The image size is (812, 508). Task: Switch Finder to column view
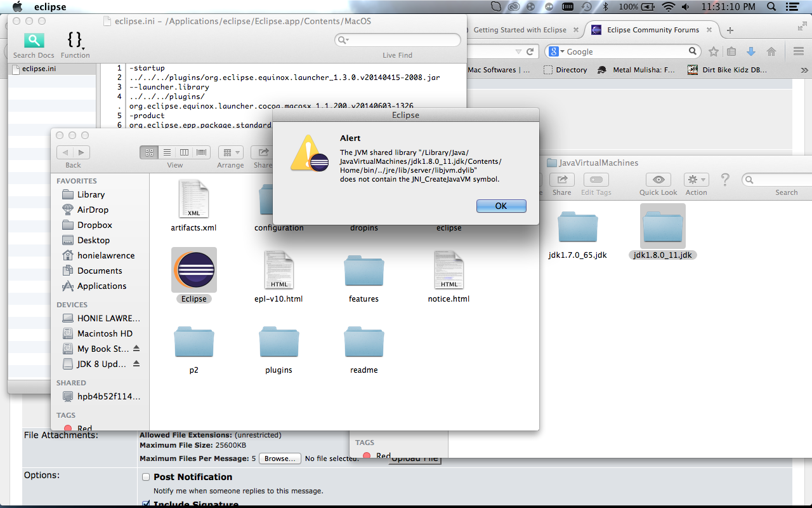coord(184,152)
